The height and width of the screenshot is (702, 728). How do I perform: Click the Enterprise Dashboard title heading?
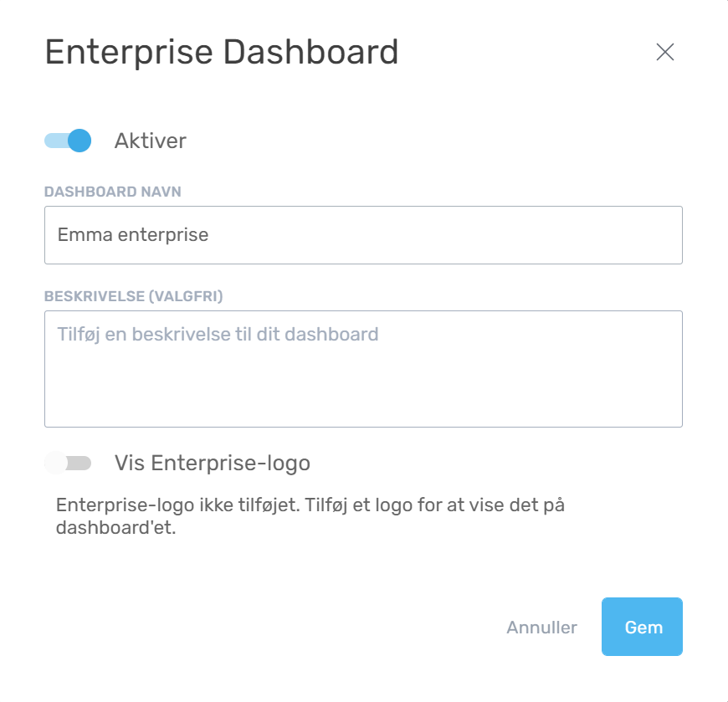(221, 52)
